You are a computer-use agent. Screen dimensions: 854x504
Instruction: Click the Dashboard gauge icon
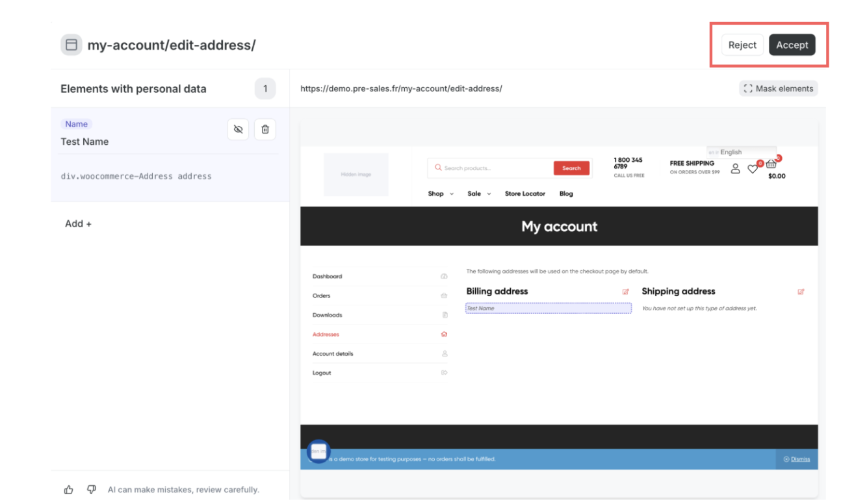point(445,277)
